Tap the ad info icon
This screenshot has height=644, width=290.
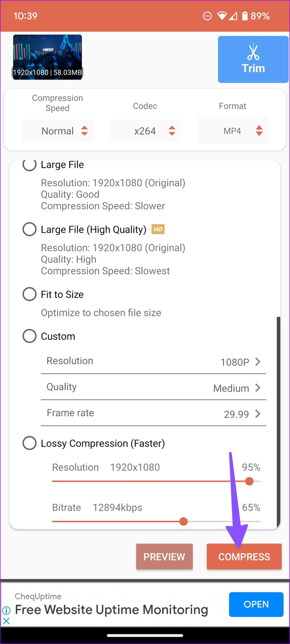coord(6,610)
